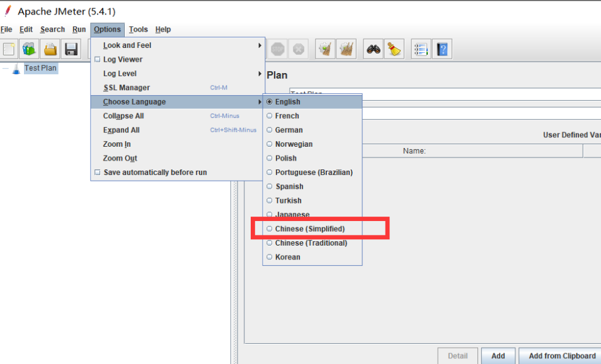Open the Choose Language submenu
Screen dimensions: 601x364
(x=178, y=102)
